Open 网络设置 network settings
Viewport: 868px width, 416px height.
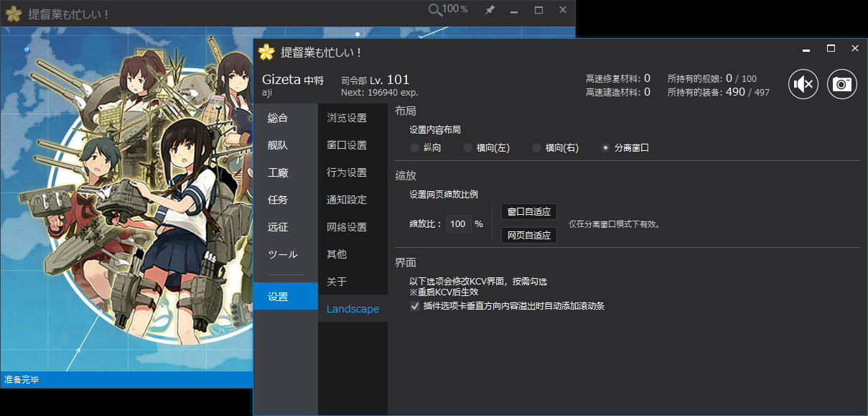353,227
